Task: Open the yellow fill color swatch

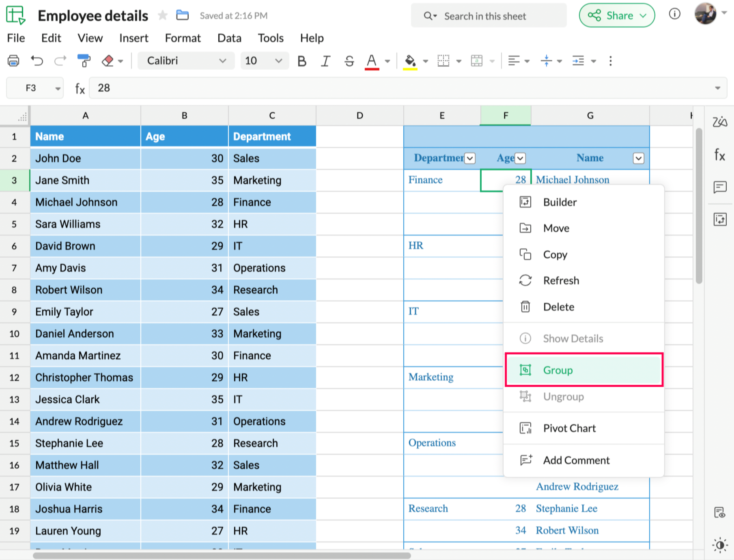Action: pos(410,61)
